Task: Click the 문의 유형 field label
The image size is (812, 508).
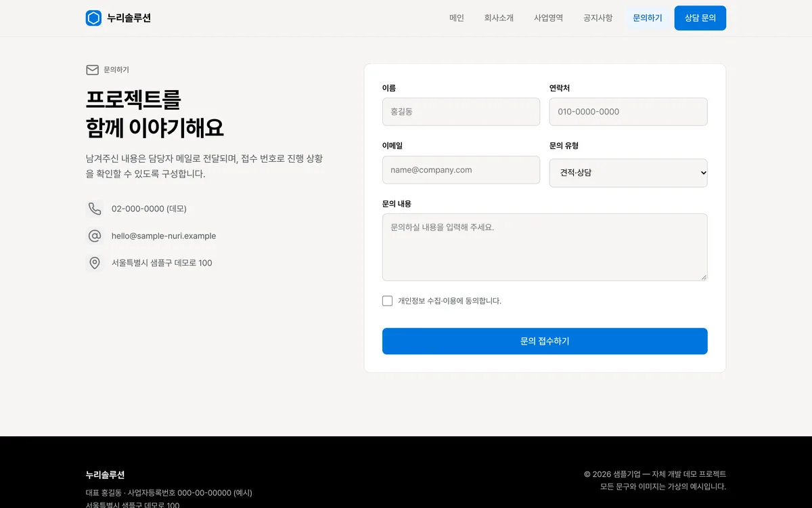Action: [x=564, y=146]
